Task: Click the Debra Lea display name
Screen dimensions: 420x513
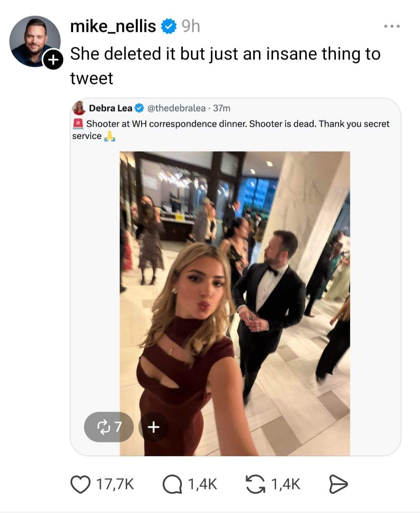Action: 110,108
